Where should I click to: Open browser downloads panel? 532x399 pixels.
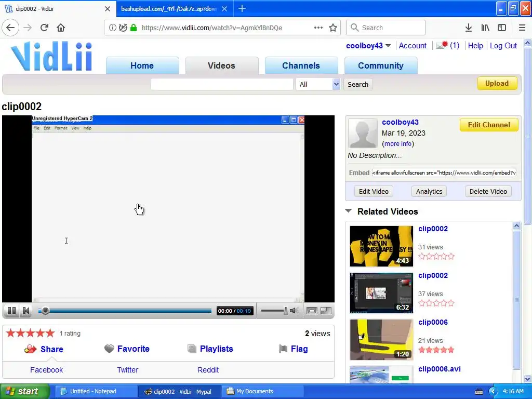[x=469, y=28]
